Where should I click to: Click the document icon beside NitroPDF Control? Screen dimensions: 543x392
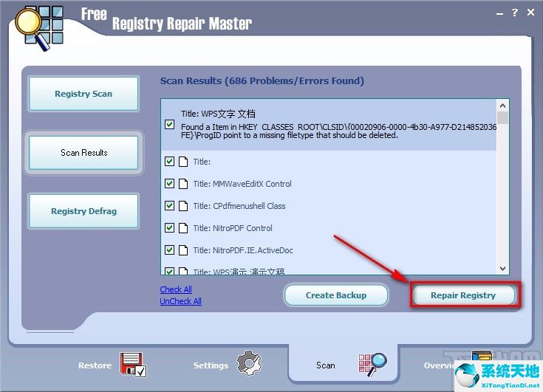pyautogui.click(x=182, y=228)
